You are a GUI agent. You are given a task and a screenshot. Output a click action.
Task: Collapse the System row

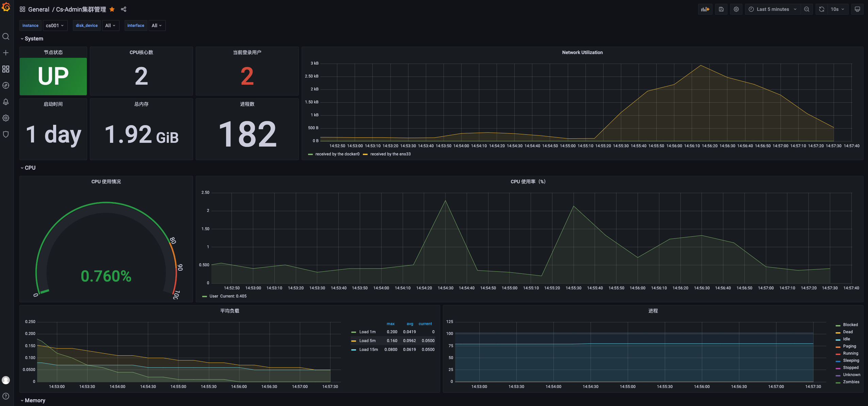pos(34,39)
